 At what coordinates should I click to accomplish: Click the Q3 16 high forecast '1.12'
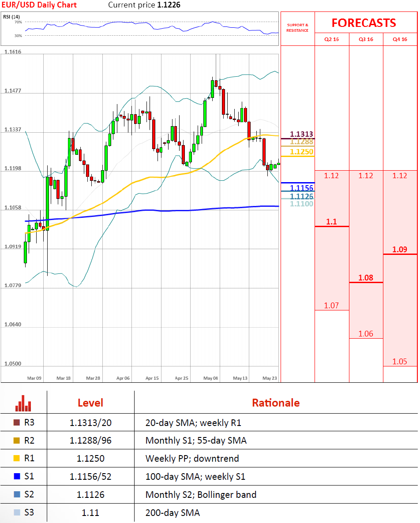coord(366,176)
